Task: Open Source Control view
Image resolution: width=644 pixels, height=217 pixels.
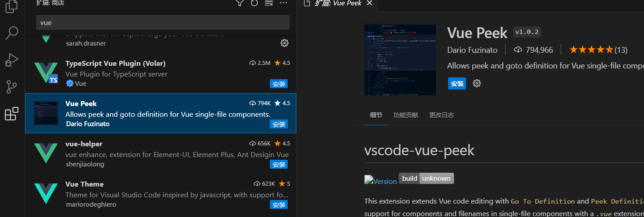Action: pos(12,87)
